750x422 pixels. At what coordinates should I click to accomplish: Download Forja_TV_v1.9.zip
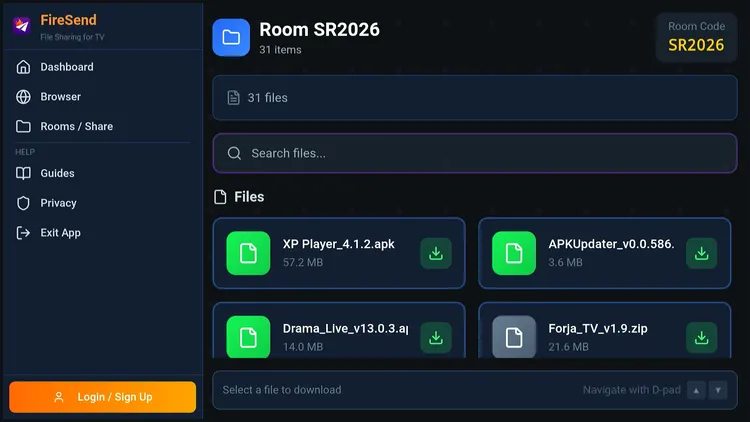click(x=701, y=338)
